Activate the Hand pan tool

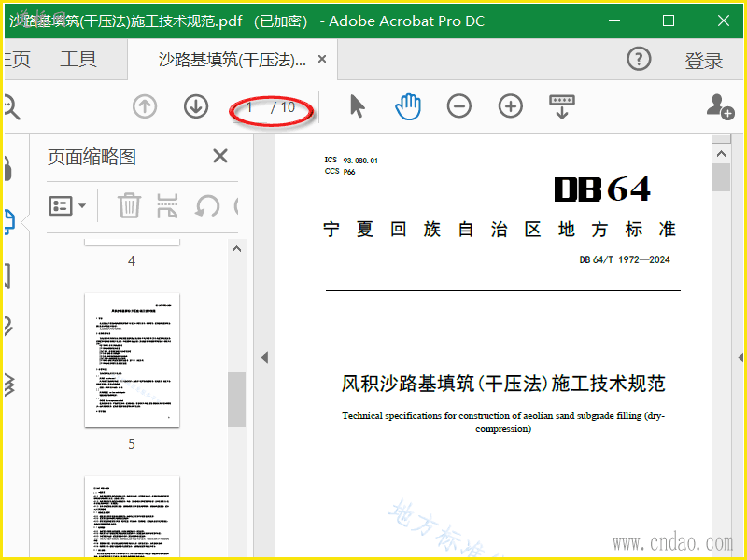[x=408, y=106]
